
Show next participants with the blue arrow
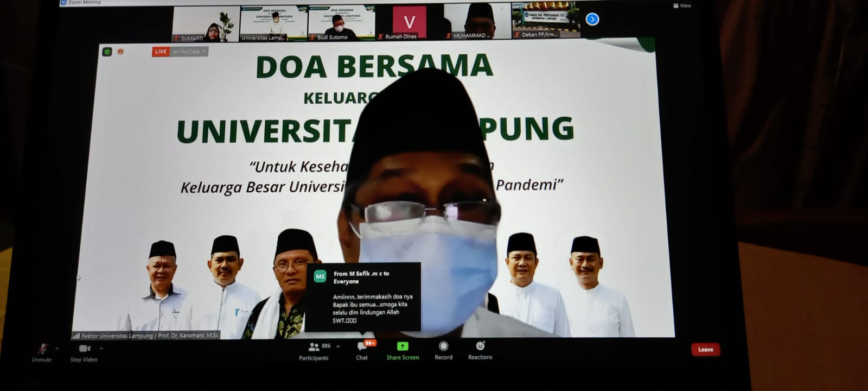pyautogui.click(x=592, y=20)
